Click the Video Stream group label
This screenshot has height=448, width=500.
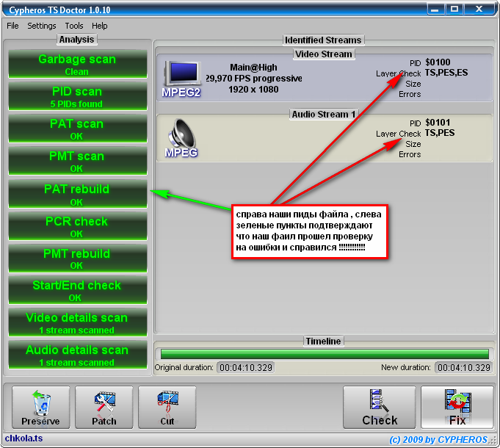324,54
